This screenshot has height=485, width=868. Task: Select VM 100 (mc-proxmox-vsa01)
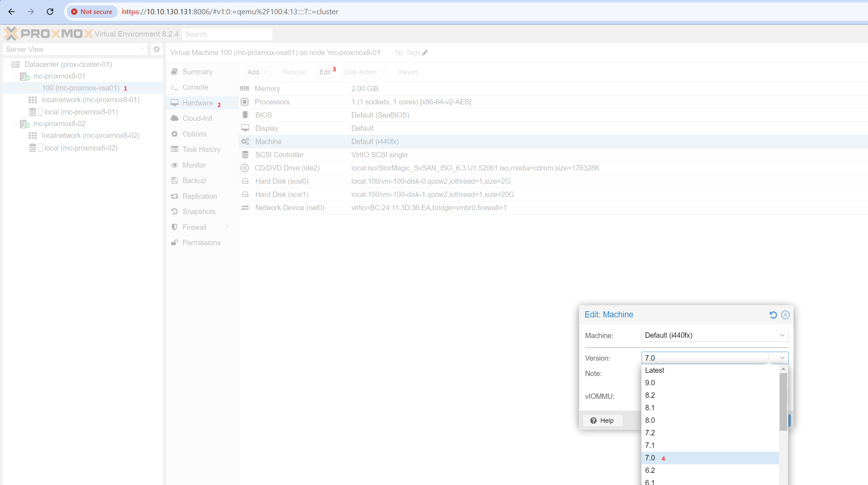pyautogui.click(x=80, y=88)
